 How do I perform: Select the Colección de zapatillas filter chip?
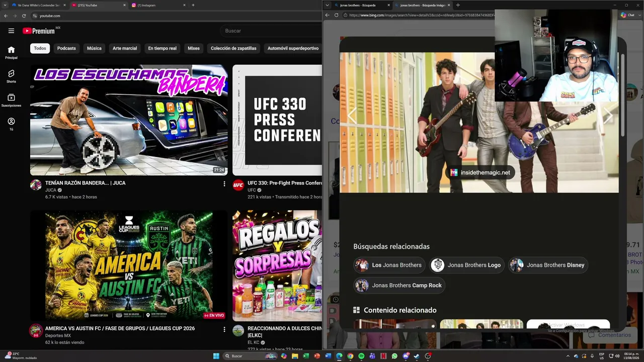pos(233,48)
